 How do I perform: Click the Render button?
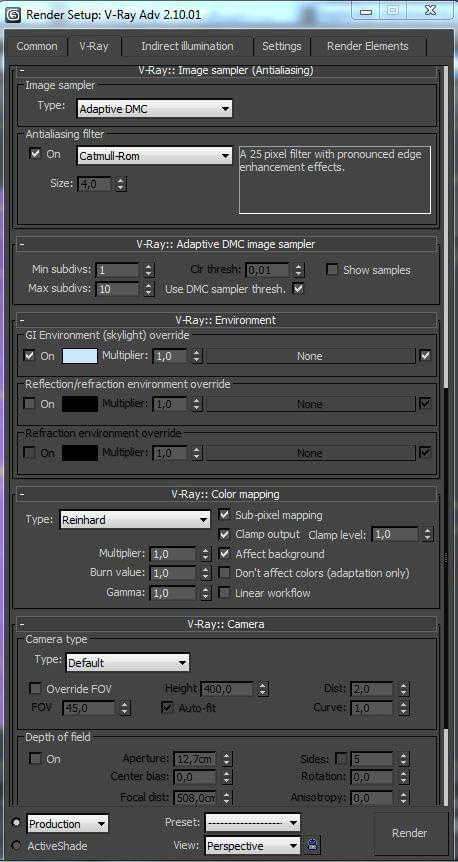pyautogui.click(x=409, y=833)
